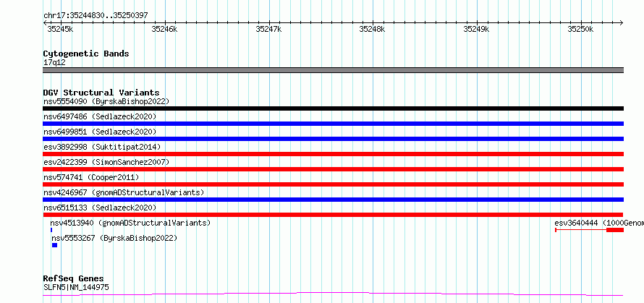Click esv3640444 (1000Genomes) label
Image resolution: width=644 pixels, height=303 pixels.
599,223
